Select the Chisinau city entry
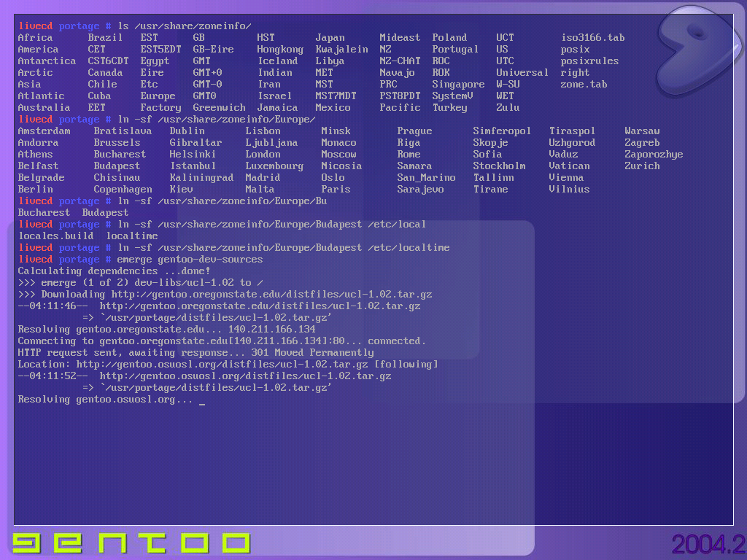Viewport: 747px width, 560px height. (x=117, y=178)
